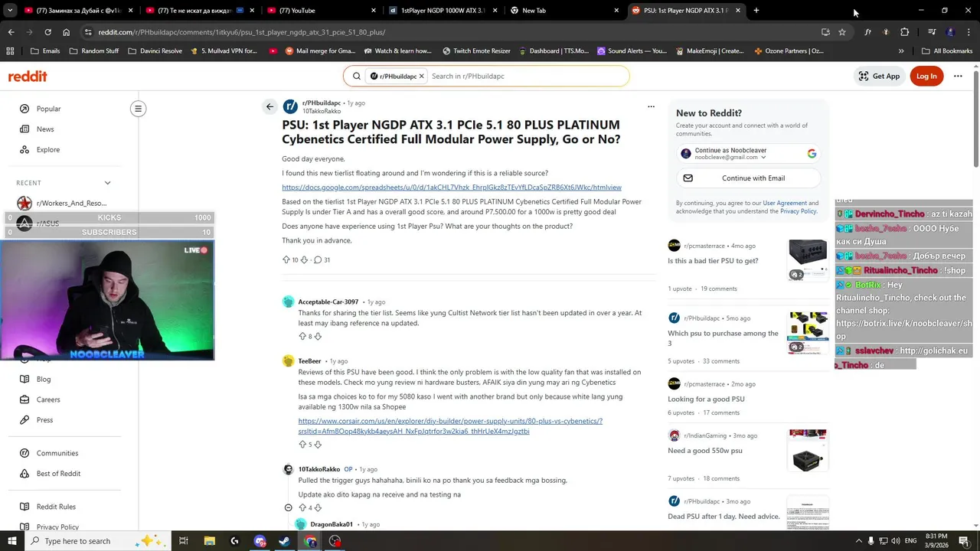Collapse the Reddit sidebar with menu toggle

139,109
